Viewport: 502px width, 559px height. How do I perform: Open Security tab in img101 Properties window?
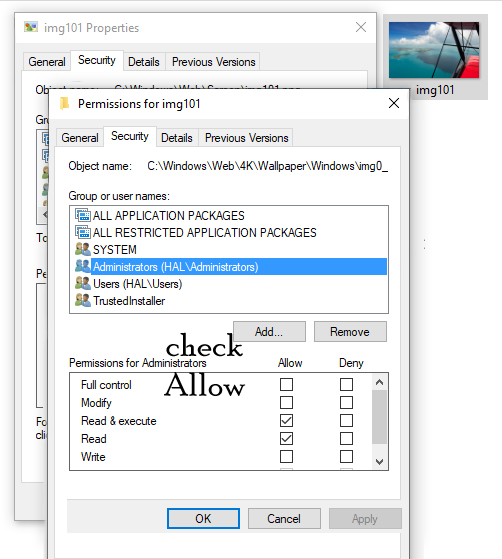pos(97,60)
